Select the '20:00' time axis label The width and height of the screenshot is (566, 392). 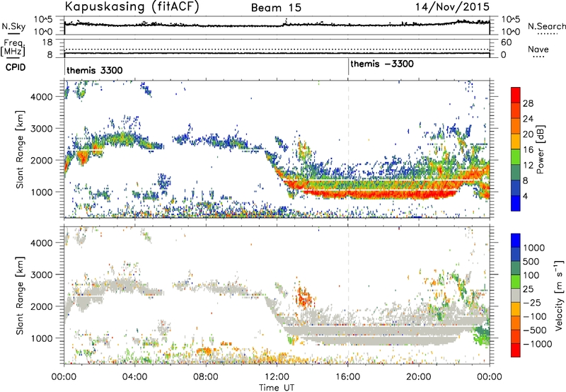pos(418,377)
